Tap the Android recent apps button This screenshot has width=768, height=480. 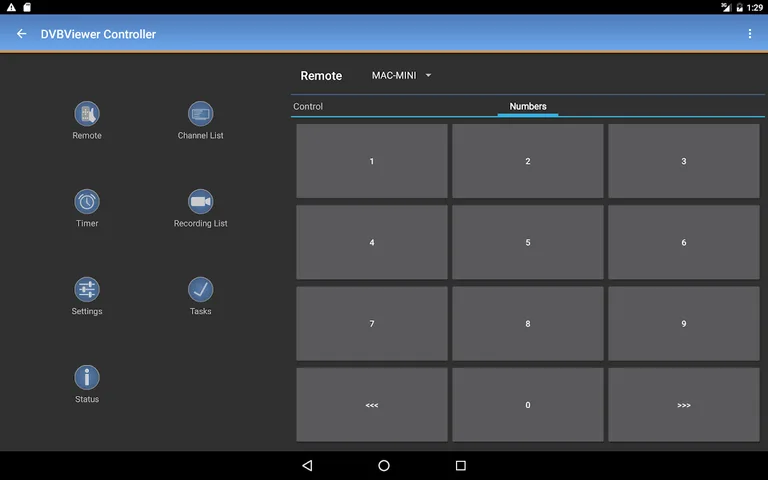coord(460,465)
